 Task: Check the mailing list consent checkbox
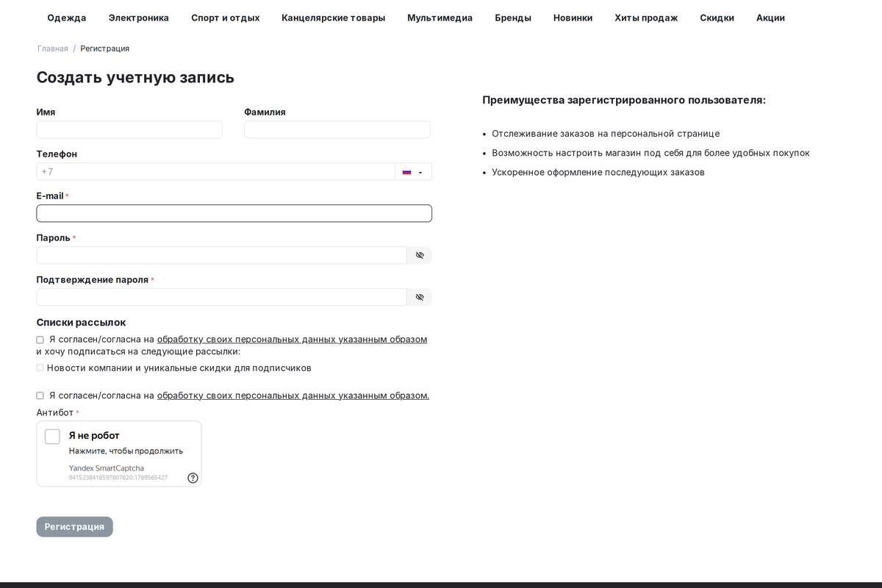tap(40, 340)
